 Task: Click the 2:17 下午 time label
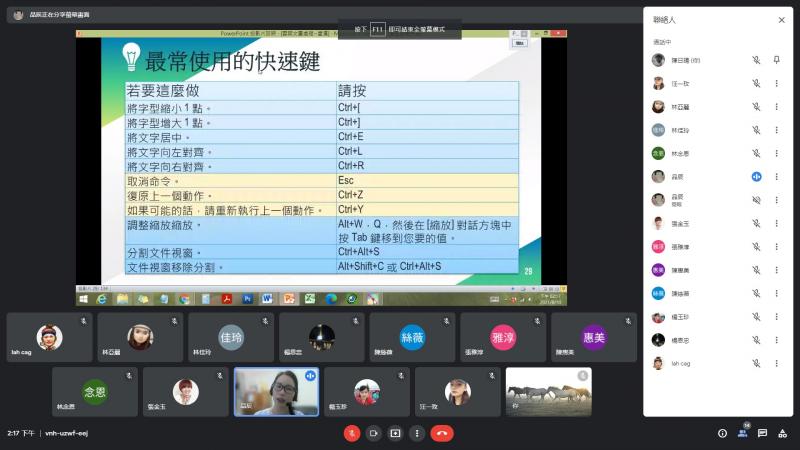click(21, 433)
